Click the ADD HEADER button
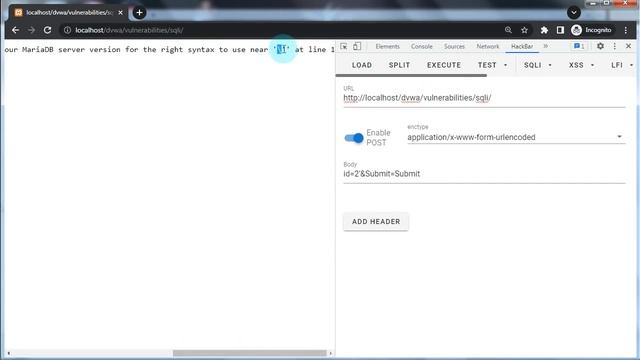The height and width of the screenshot is (360, 640). tap(376, 222)
